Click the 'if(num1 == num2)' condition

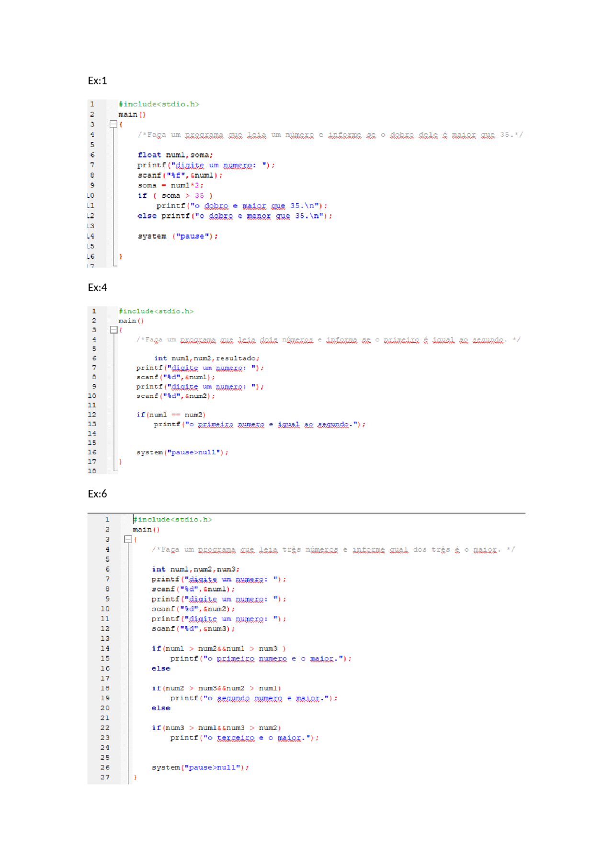pyautogui.click(x=170, y=415)
